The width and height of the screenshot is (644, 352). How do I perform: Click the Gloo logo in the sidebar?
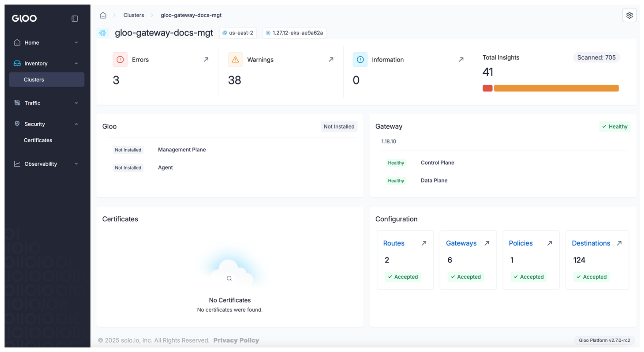[x=24, y=18]
